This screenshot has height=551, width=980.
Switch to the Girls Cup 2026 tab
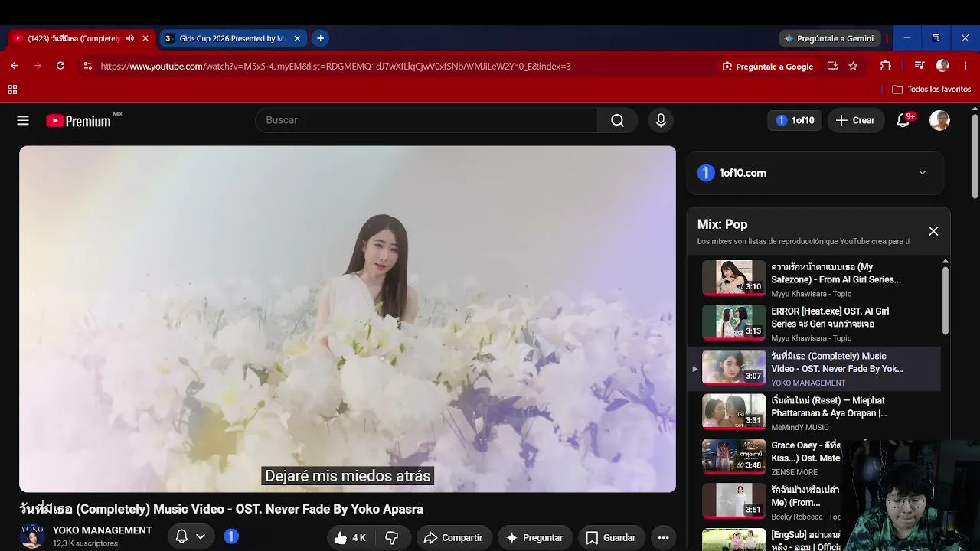point(233,38)
